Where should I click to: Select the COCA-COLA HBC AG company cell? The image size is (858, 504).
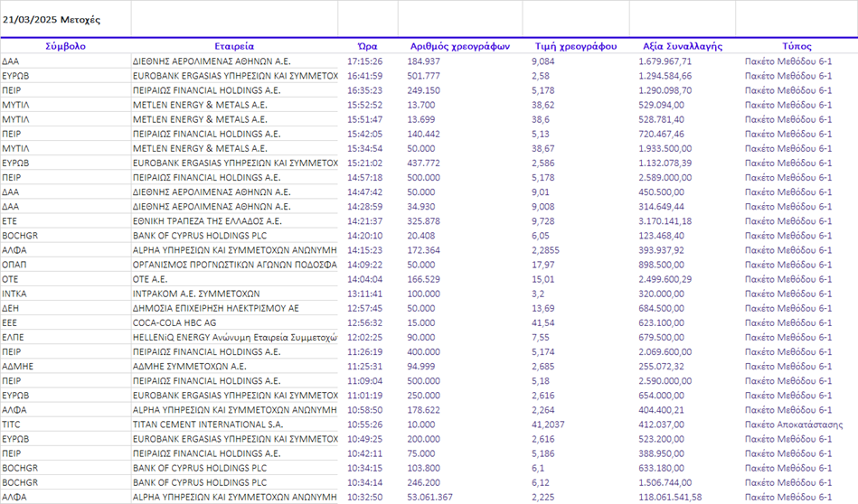(174, 323)
